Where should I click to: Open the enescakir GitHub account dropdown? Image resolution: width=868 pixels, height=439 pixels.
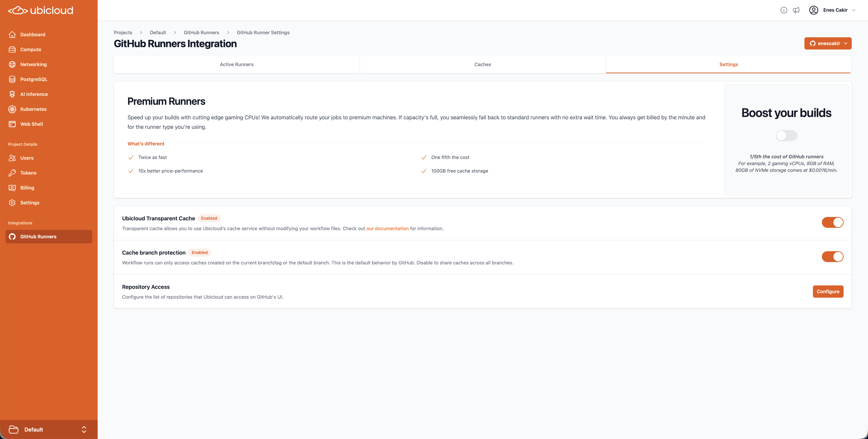[827, 43]
